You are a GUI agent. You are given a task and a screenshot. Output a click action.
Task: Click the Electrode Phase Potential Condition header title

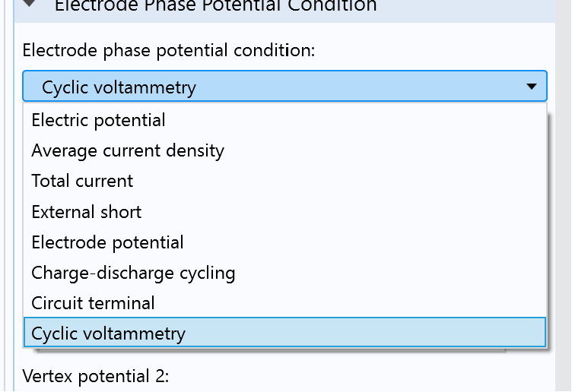click(215, 6)
